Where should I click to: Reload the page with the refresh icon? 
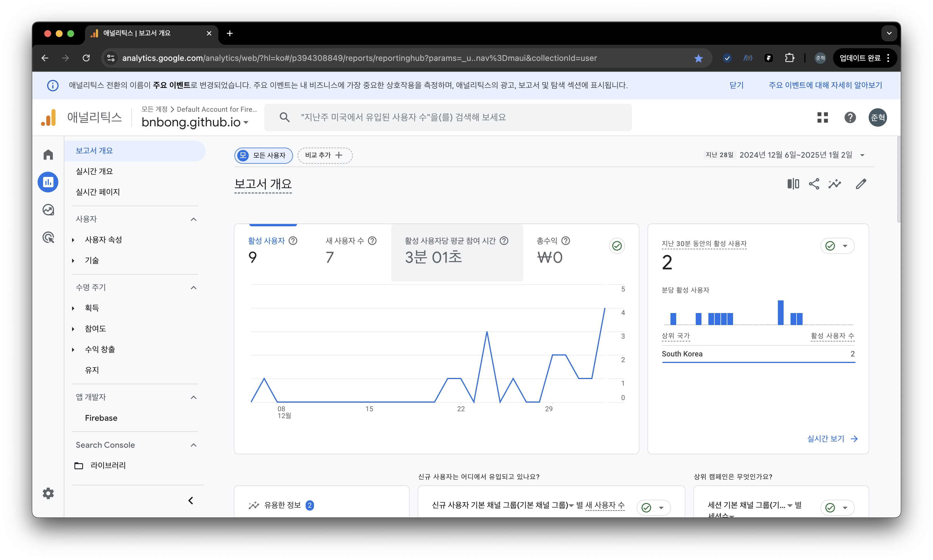86,58
